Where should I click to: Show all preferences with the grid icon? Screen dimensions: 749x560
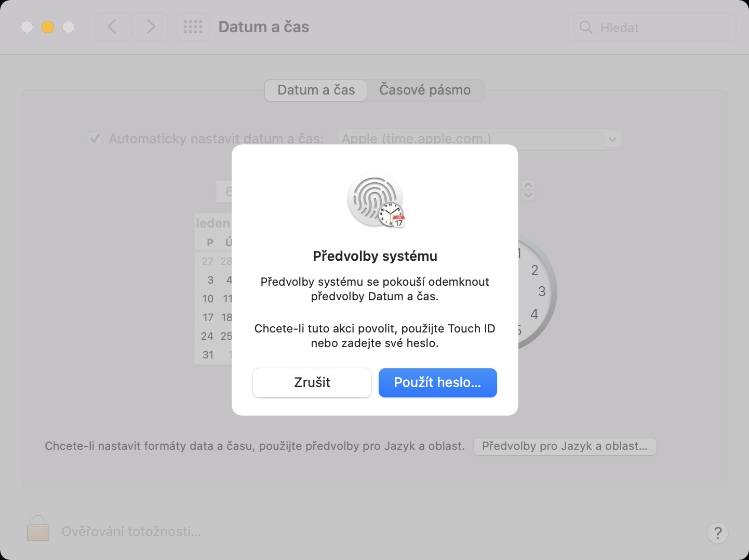pyautogui.click(x=193, y=27)
